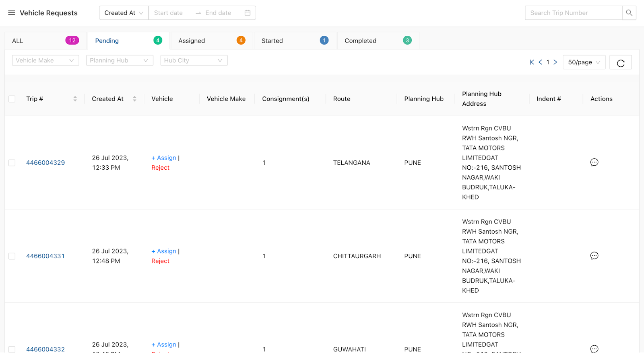Open the hamburger navigation menu
644x353 pixels.
tap(12, 13)
